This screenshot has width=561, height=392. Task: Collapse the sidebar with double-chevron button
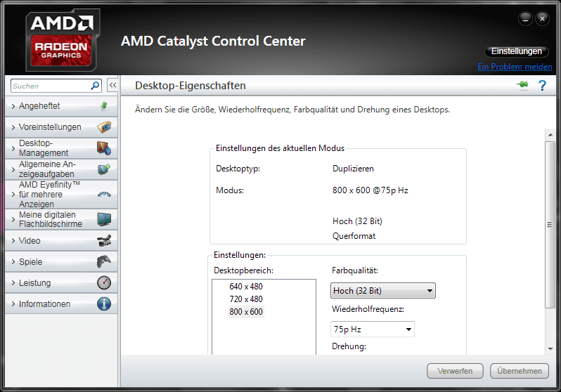112,85
